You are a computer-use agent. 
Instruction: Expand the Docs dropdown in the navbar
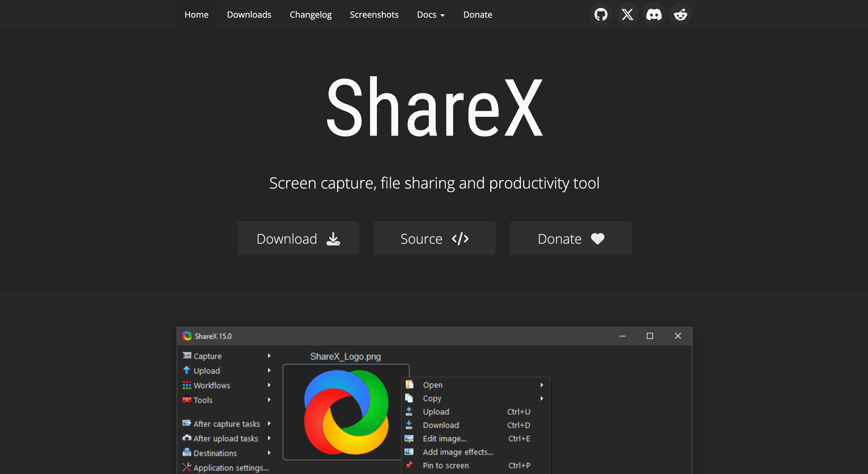click(x=431, y=15)
